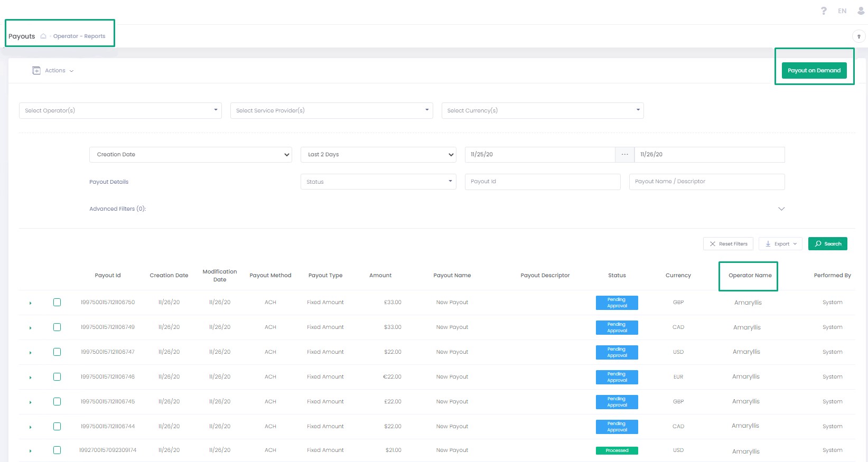Open the Select Operator(s) dropdown
The image size is (868, 462).
pyautogui.click(x=120, y=110)
